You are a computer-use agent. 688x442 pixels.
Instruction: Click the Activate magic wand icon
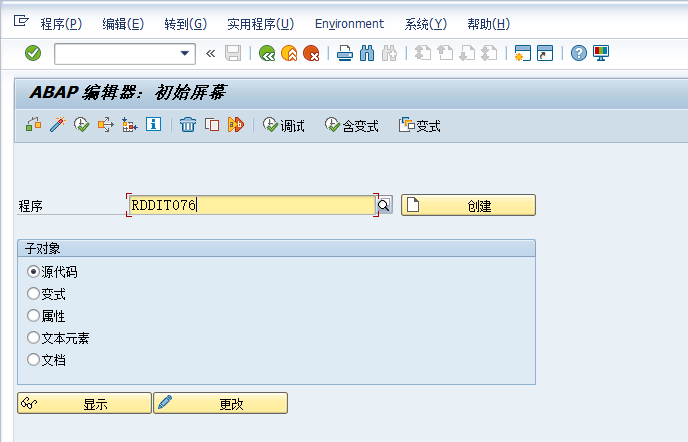57,125
